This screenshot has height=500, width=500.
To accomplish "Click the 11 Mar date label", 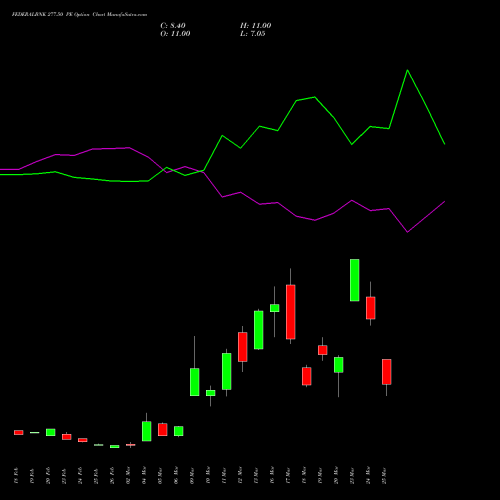I will pyautogui.click(x=224, y=476).
